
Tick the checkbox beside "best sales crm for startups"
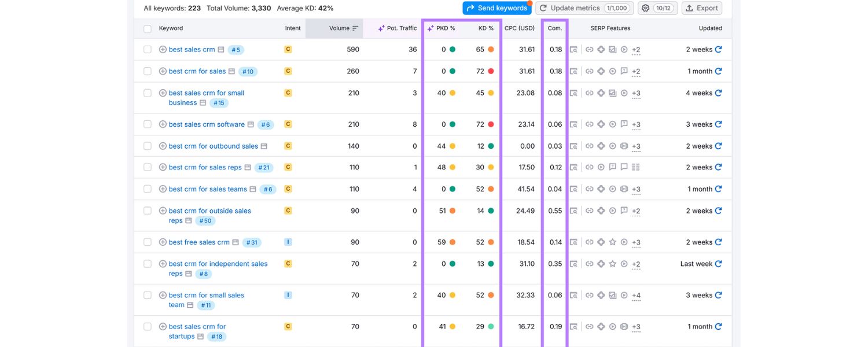pos(148,326)
